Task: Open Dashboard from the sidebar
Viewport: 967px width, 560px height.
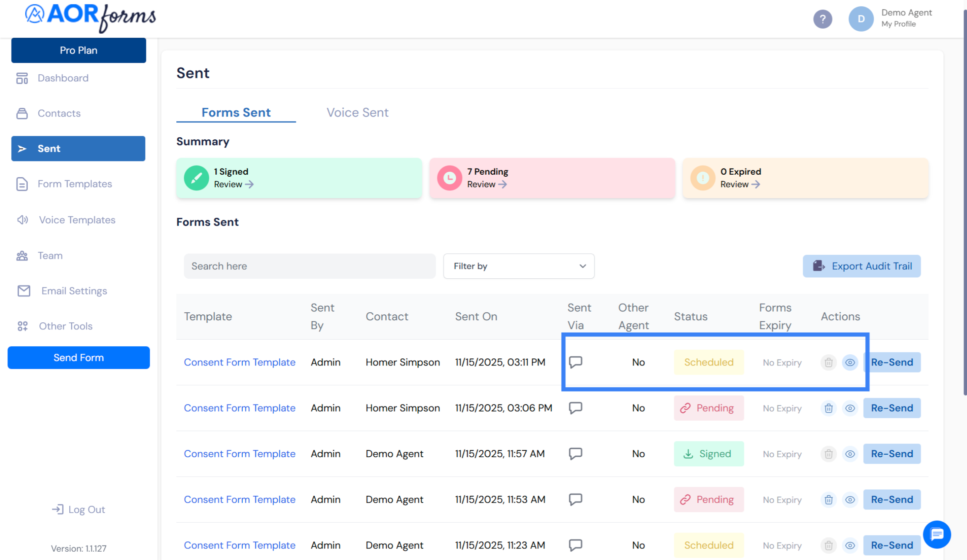Action: click(63, 78)
